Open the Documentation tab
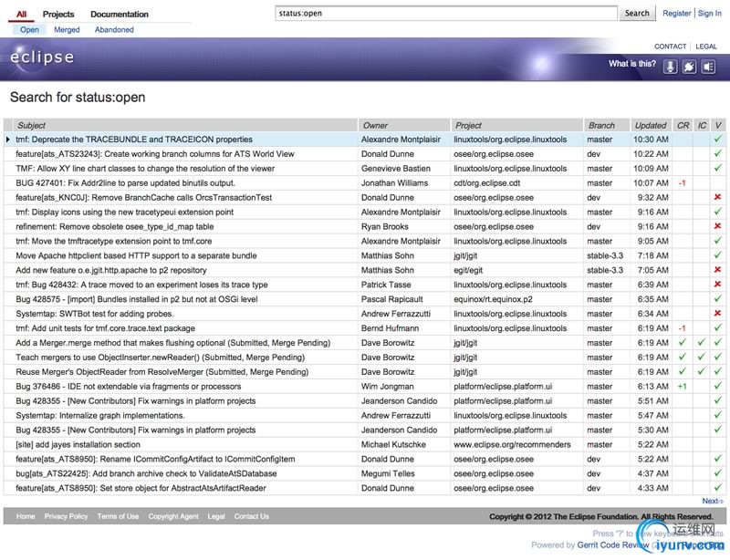This screenshot has width=730, height=560. point(120,14)
